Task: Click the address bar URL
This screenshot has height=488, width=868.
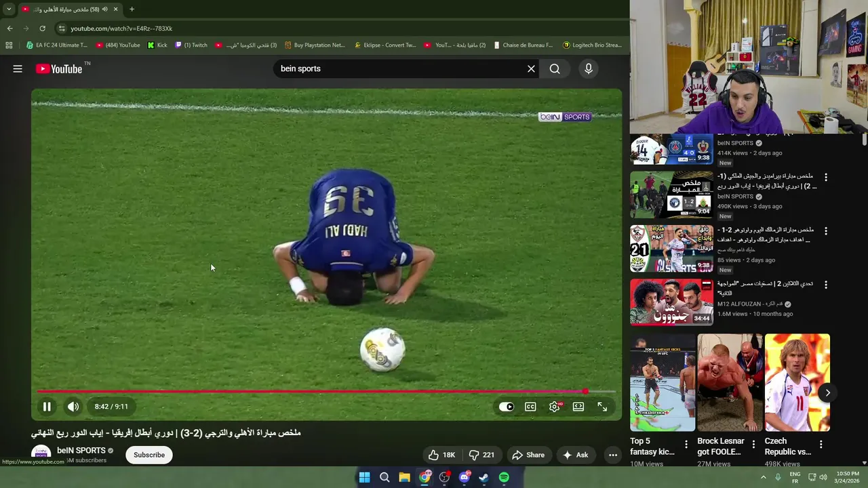Action: (121, 28)
